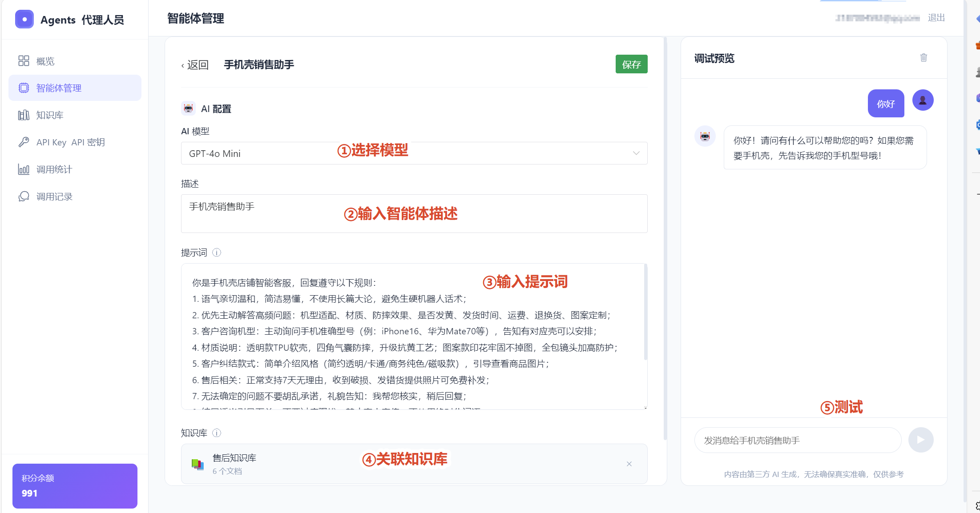Screen dimensions: 980x513
Task: Click the 售后知识库 books icon
Action: [x=198, y=464]
